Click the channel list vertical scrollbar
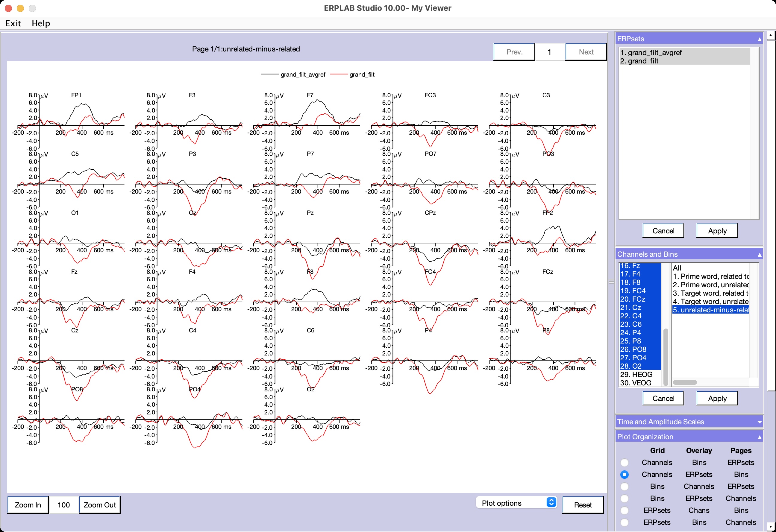Screen dimensions: 776x532 (x=666, y=357)
